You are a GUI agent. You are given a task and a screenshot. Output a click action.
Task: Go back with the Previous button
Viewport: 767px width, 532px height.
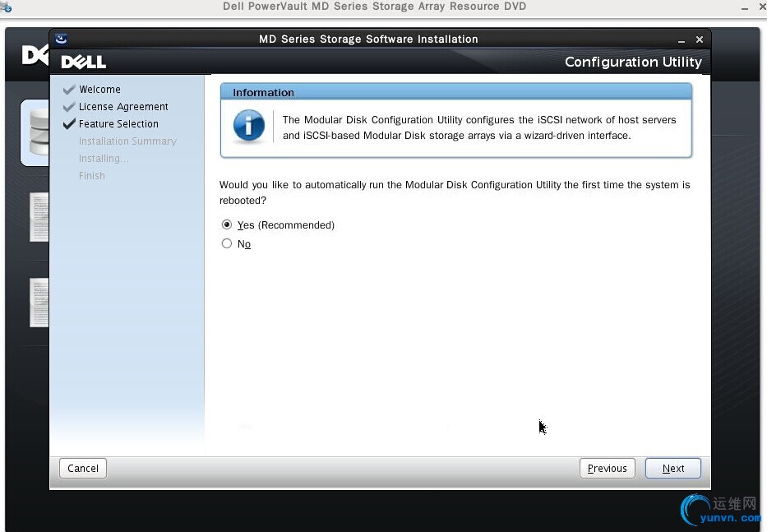pyautogui.click(x=607, y=469)
